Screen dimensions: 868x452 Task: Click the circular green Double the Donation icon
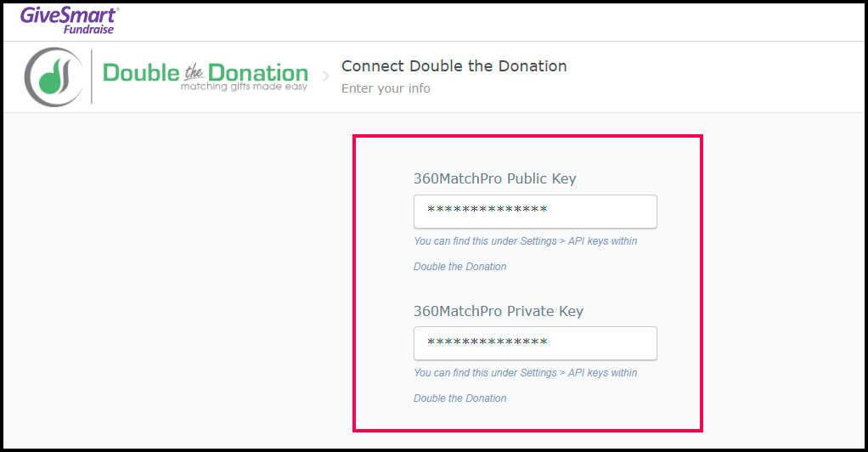pos(53,76)
